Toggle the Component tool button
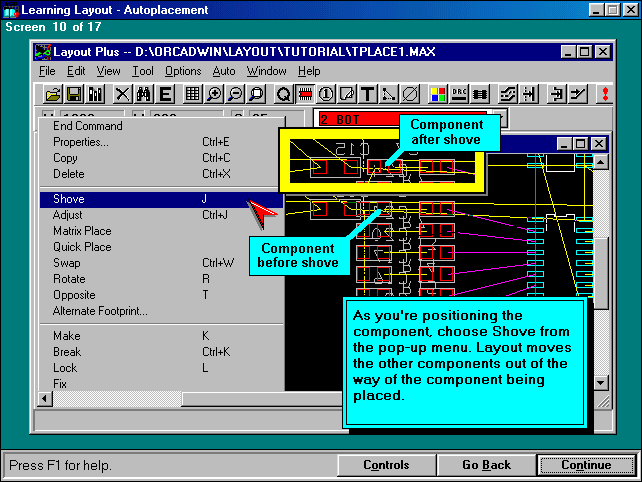 pos(305,94)
